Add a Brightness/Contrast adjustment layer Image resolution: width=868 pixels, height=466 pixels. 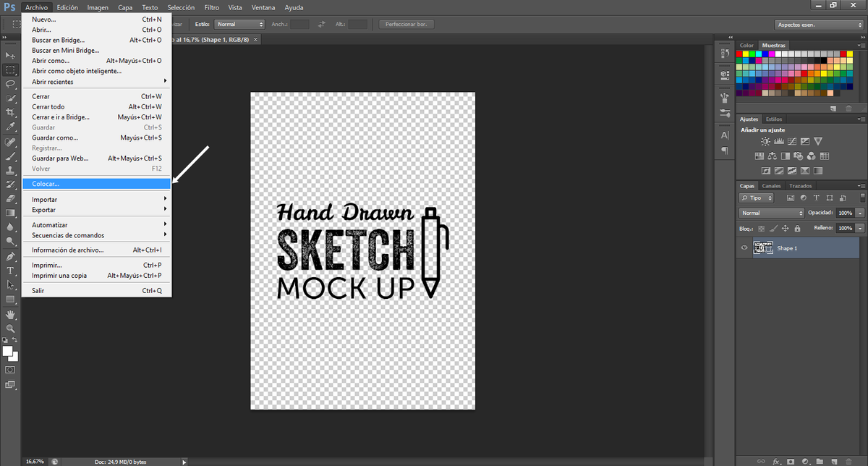pos(765,140)
